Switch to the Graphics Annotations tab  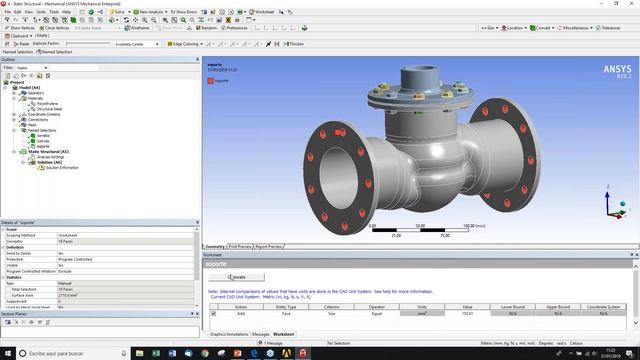pyautogui.click(x=229, y=334)
